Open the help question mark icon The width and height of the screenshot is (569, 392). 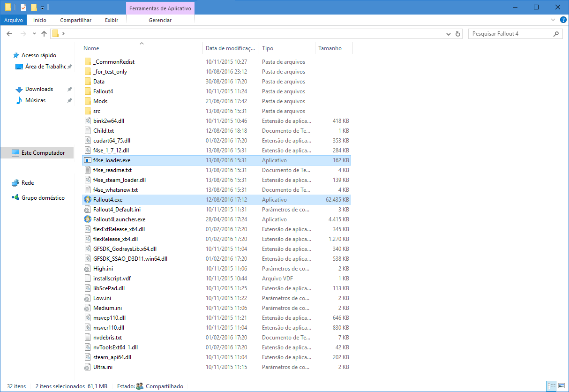(563, 20)
